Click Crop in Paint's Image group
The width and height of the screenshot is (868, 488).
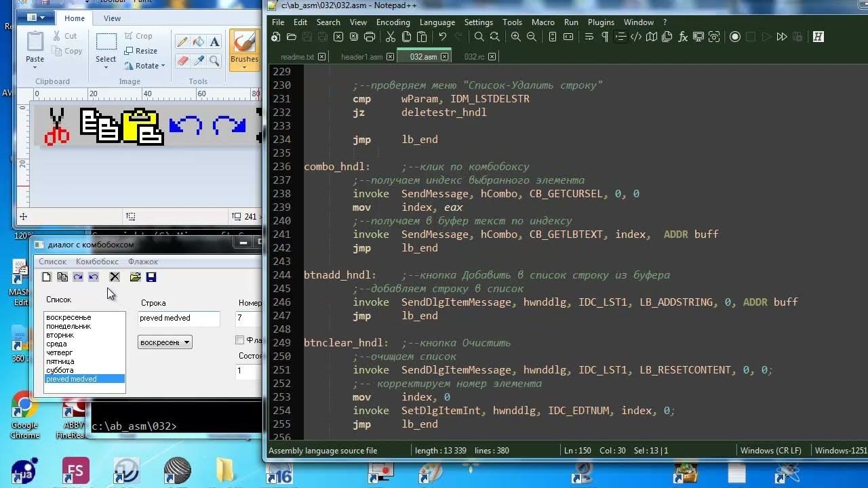(138, 36)
